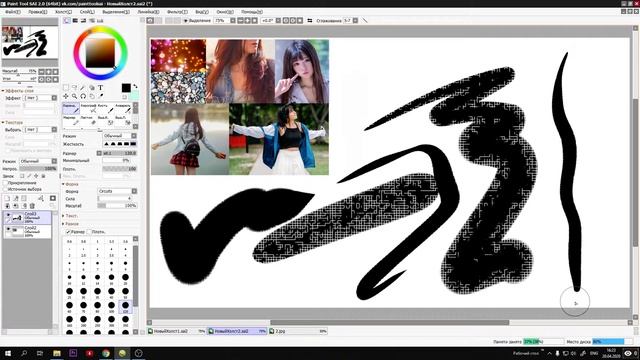640x360 pixels.
Task: Switch to the 2.jpg document tab
Action: click(x=298, y=331)
